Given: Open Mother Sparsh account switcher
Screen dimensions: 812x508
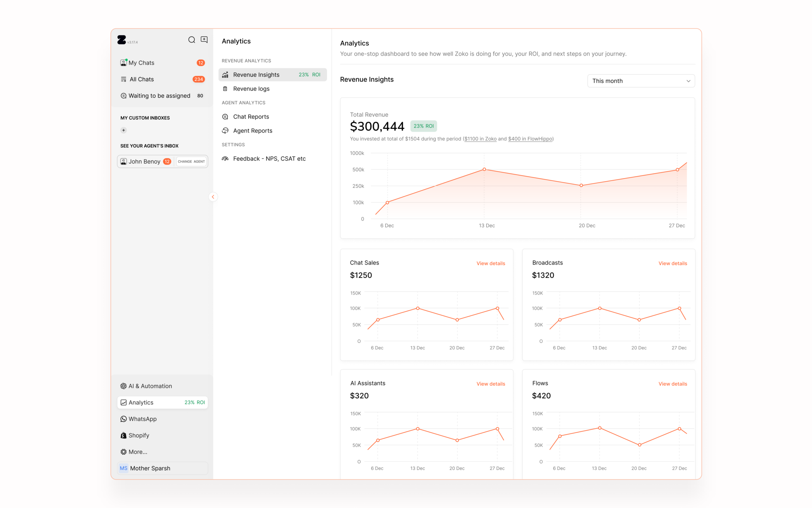Looking at the screenshot, I should [x=162, y=468].
